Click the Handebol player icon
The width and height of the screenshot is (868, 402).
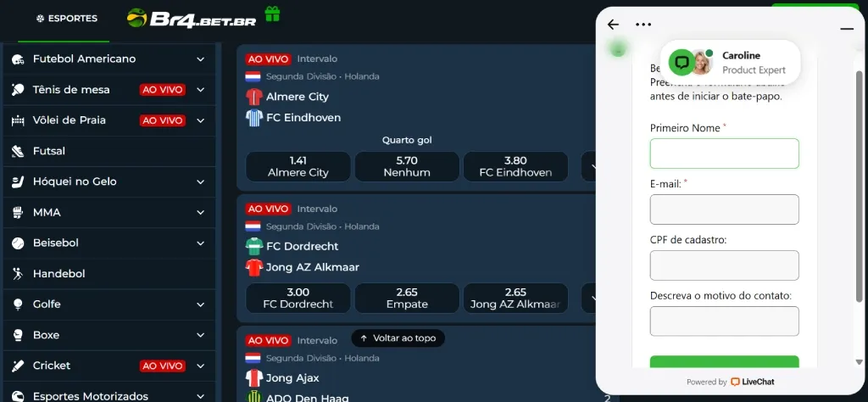tap(18, 274)
